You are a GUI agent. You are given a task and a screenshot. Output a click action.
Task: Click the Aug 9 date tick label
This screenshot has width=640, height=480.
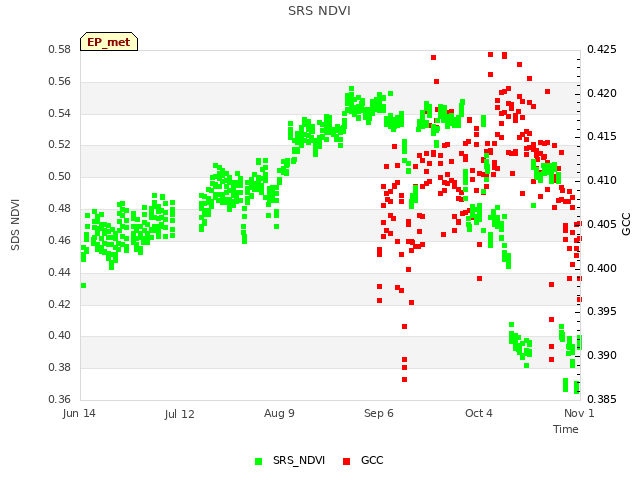[279, 413]
